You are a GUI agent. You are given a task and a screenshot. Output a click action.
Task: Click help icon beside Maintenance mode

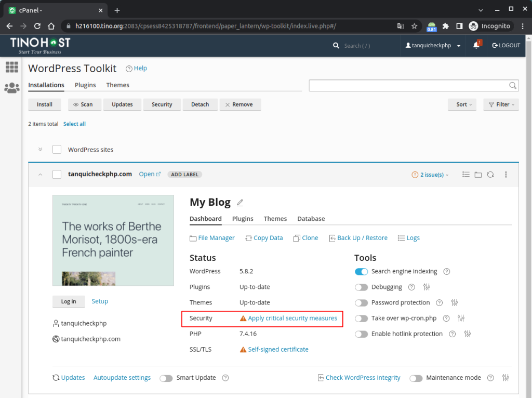coord(490,378)
